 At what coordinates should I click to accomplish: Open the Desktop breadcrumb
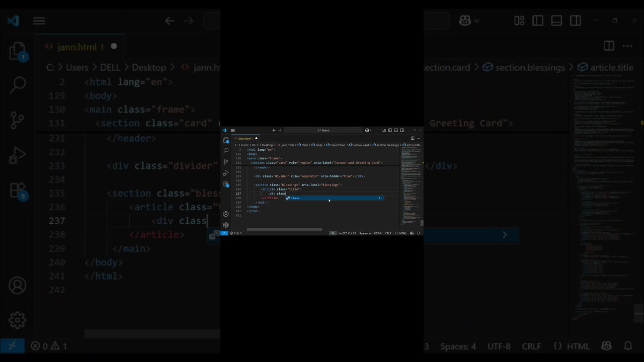(267, 145)
